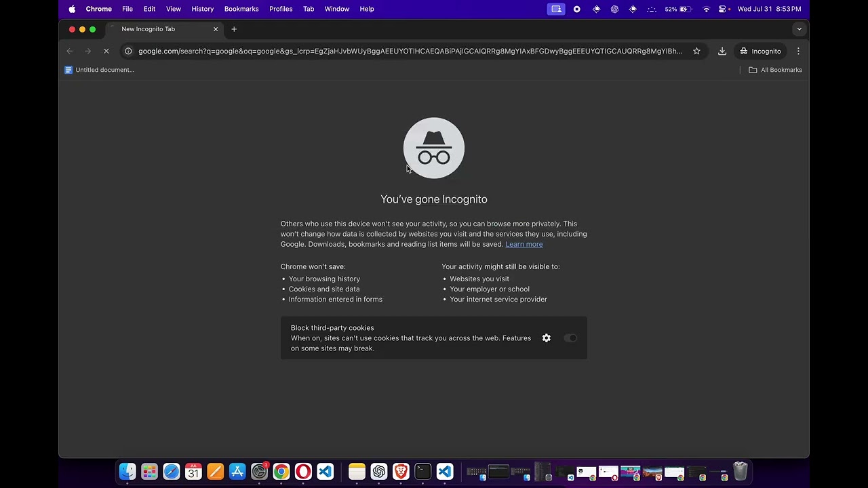Open the Untitled document bookmark

99,70
